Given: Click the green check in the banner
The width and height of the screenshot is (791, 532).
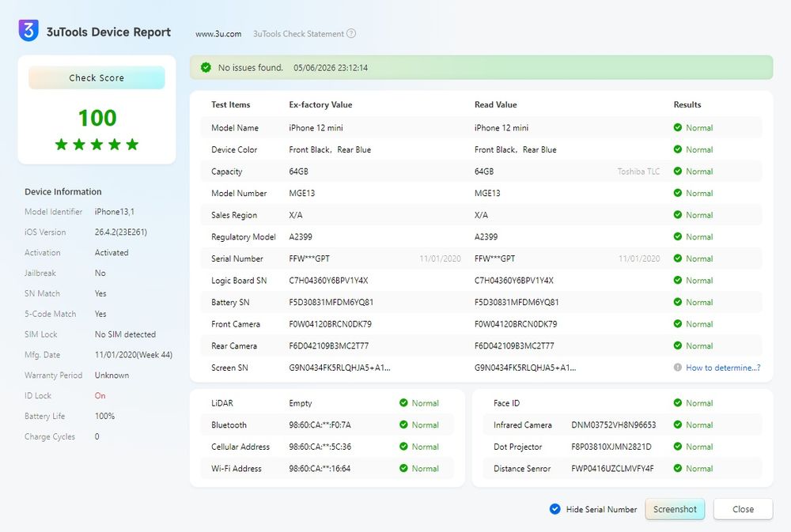Looking at the screenshot, I should (x=206, y=67).
